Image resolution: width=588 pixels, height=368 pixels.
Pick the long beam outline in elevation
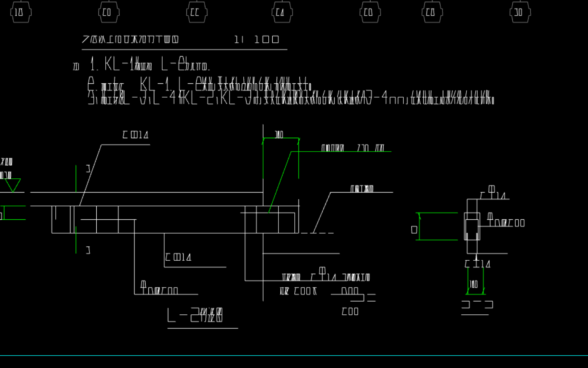(175, 219)
